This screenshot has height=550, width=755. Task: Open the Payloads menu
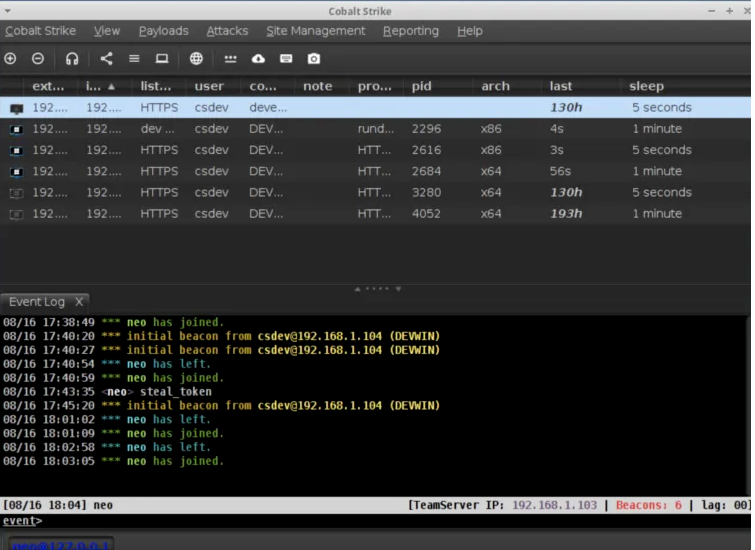coord(164,31)
